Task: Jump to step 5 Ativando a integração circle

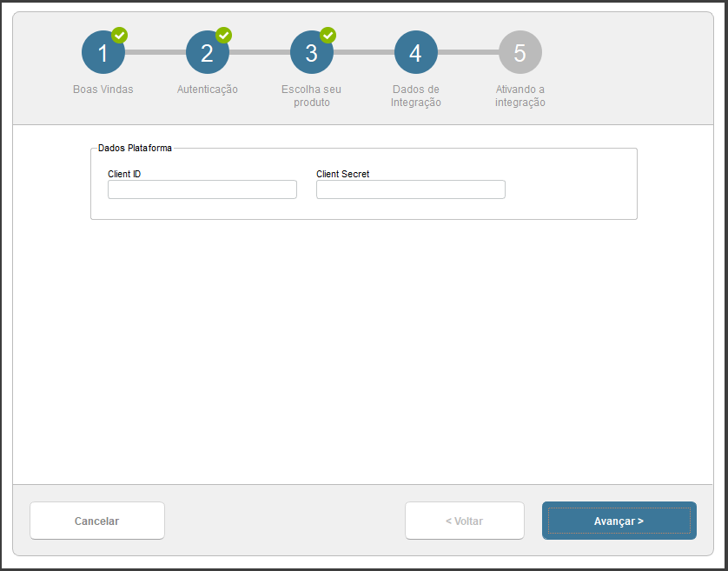Action: pyautogui.click(x=520, y=52)
